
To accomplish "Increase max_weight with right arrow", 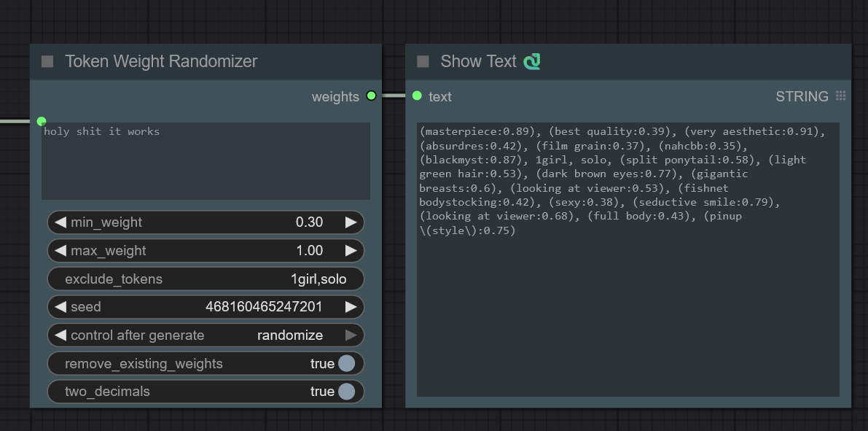I will click(x=351, y=250).
